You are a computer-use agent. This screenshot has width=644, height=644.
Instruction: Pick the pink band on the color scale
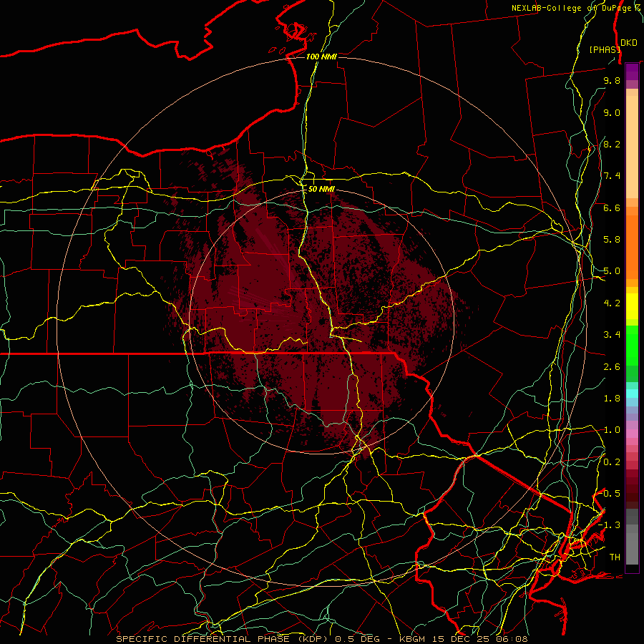pos(632,434)
